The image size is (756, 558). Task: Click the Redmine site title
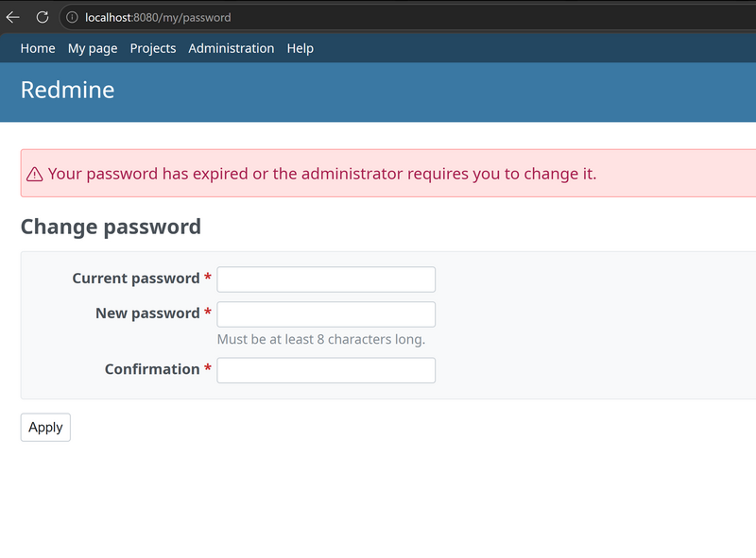(67, 90)
